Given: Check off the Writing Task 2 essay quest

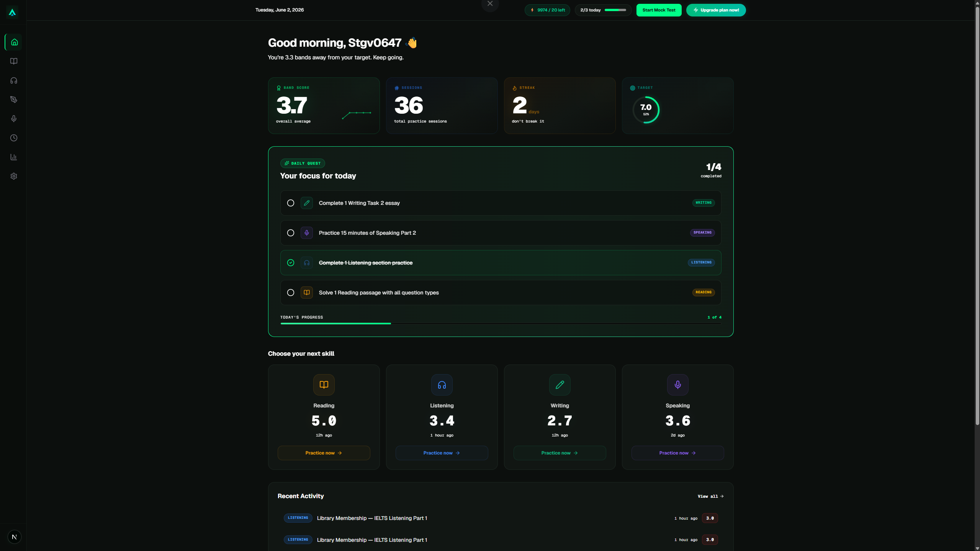Looking at the screenshot, I should click(x=291, y=203).
